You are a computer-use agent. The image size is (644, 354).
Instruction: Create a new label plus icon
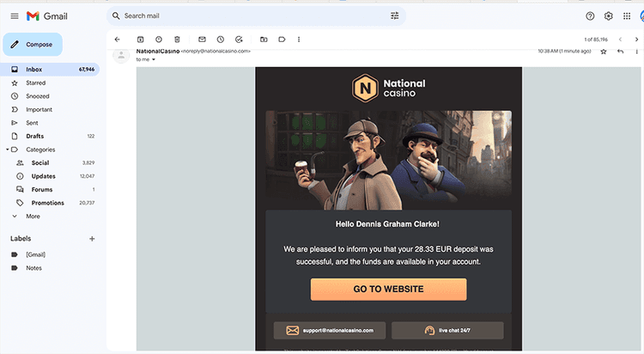pos(92,239)
